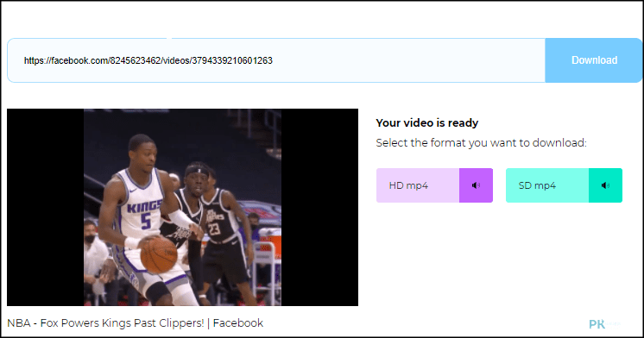Focus the Facebook video URL input field
The height and width of the screenshot is (338, 644).
[x=276, y=60]
